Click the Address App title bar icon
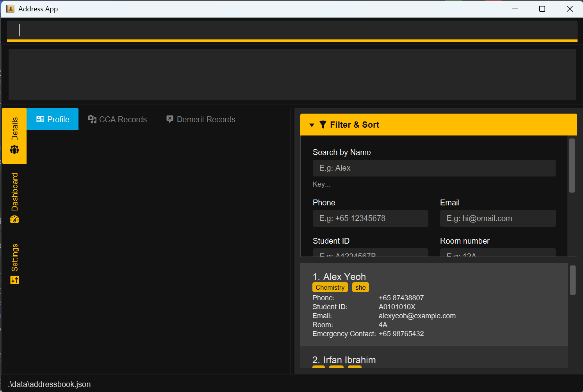 pyautogui.click(x=10, y=9)
